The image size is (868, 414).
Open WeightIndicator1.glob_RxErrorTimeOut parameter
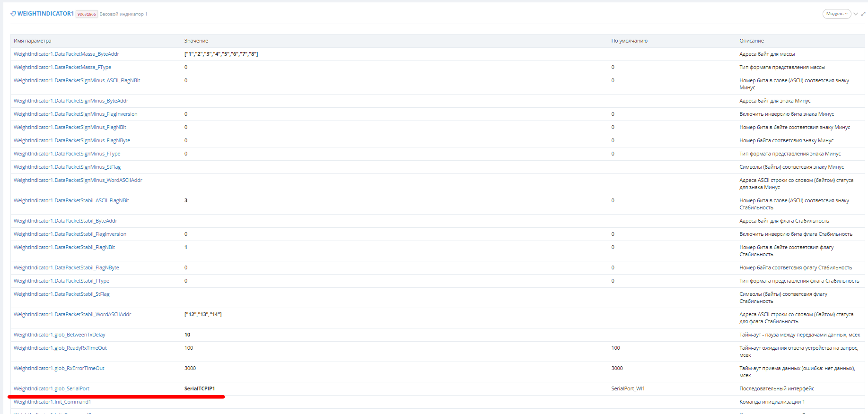click(59, 368)
